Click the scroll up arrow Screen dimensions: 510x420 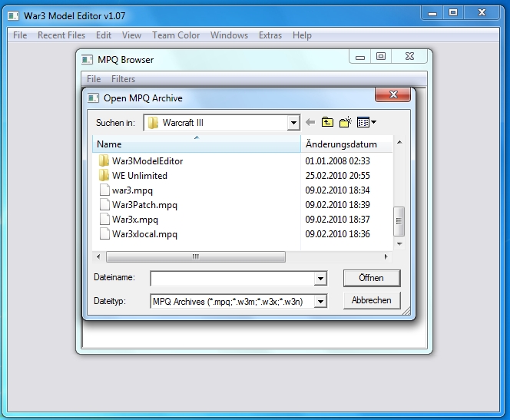coord(399,142)
